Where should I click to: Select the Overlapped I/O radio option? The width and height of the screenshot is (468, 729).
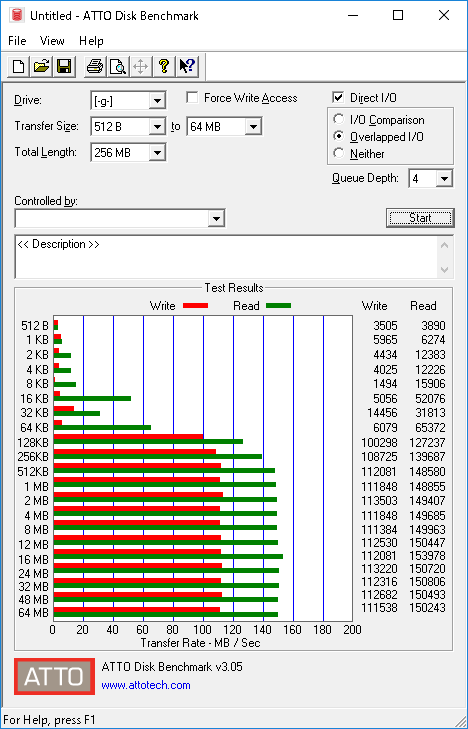click(x=338, y=136)
